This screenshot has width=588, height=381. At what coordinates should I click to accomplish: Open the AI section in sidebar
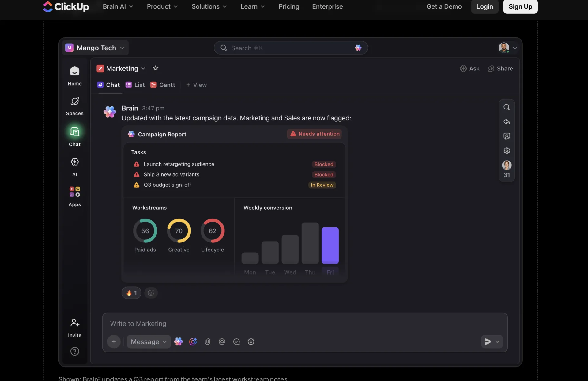pos(74,167)
